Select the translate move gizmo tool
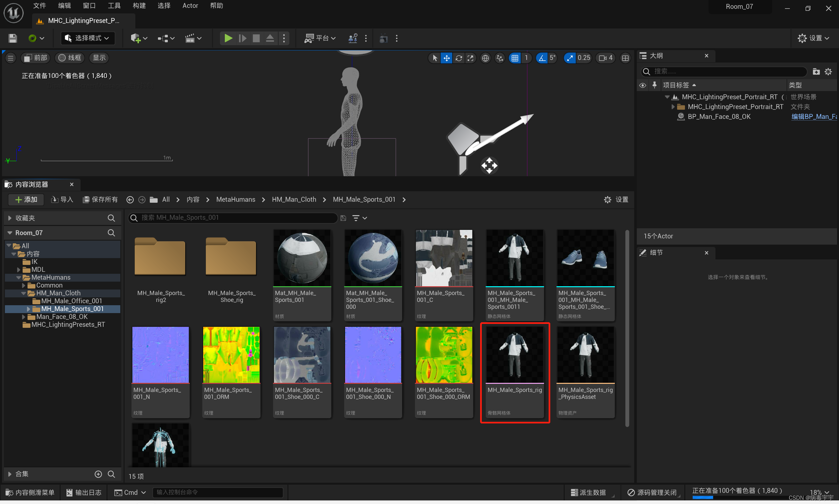The height and width of the screenshot is (504, 839). (x=446, y=58)
